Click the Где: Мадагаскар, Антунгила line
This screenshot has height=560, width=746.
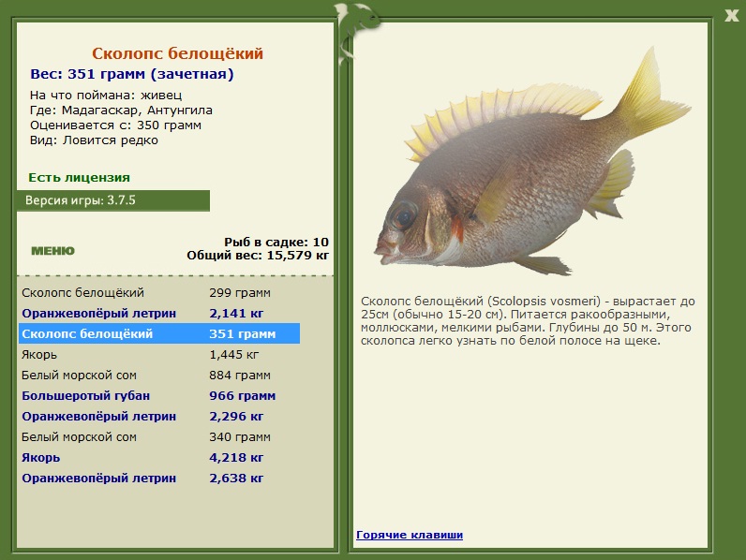tap(121, 111)
